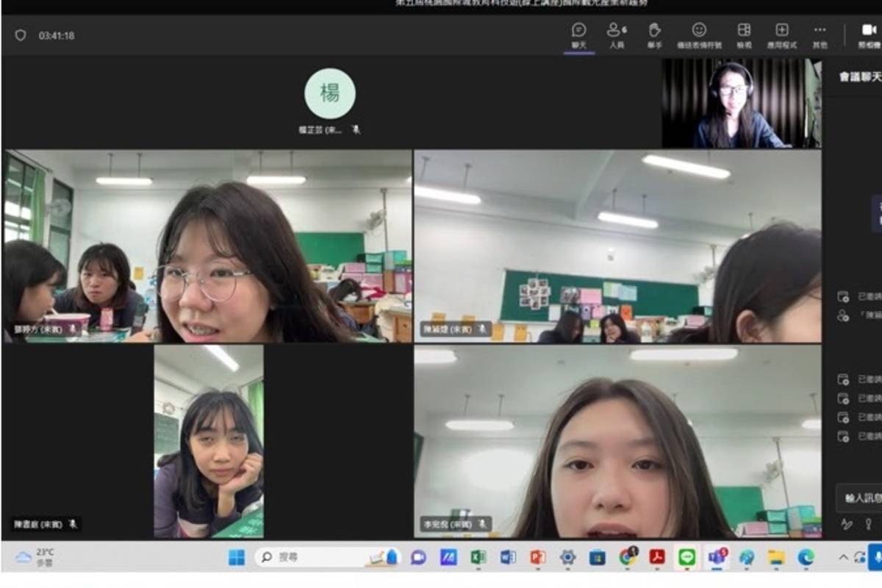Image resolution: width=882 pixels, height=588 pixels.
Task: Show hidden system tray icons chevron
Action: pyautogui.click(x=843, y=557)
